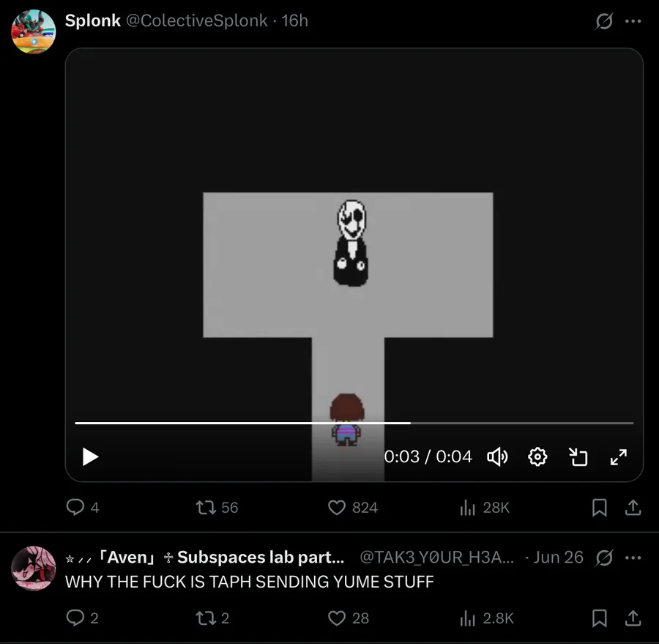
Task: Open Grok icon on Aven's post
Action: click(604, 558)
